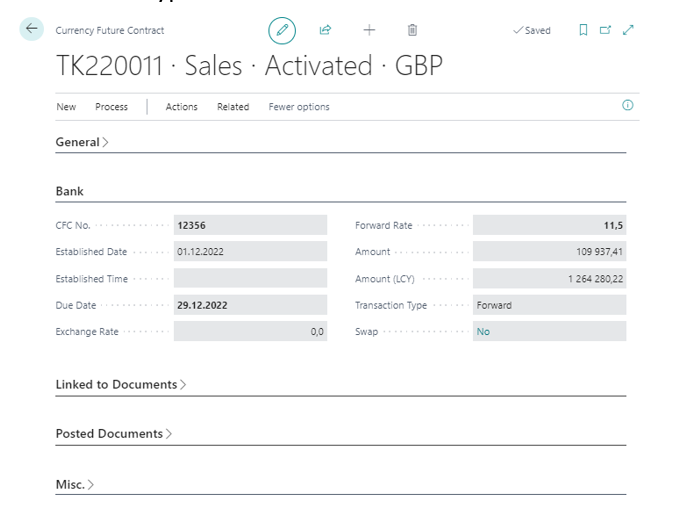
Task: Click the New button
Action: [66, 107]
